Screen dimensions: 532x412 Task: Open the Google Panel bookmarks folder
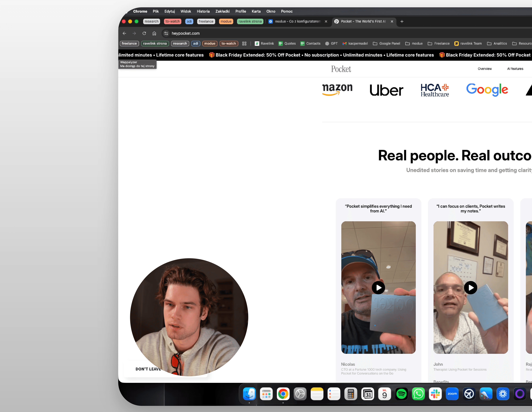[387, 44]
